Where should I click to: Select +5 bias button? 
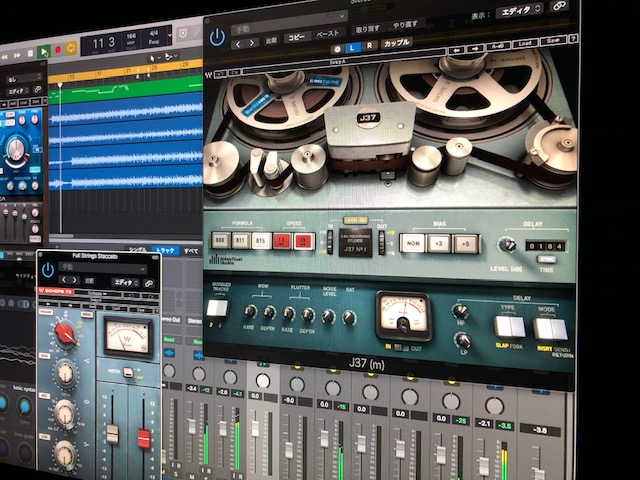(x=466, y=244)
